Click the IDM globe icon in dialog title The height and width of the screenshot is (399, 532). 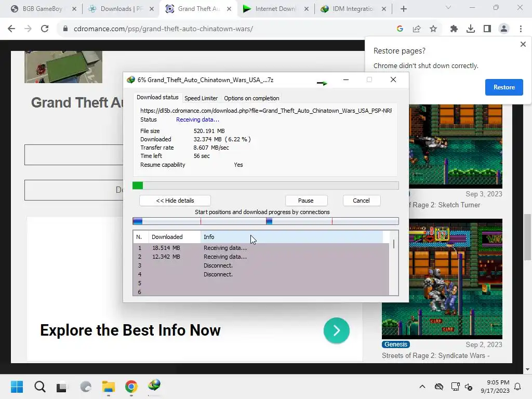pos(130,79)
